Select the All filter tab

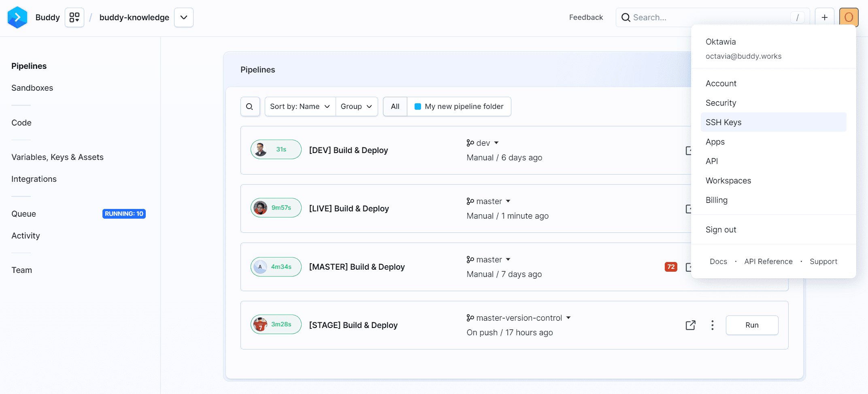pyautogui.click(x=395, y=106)
